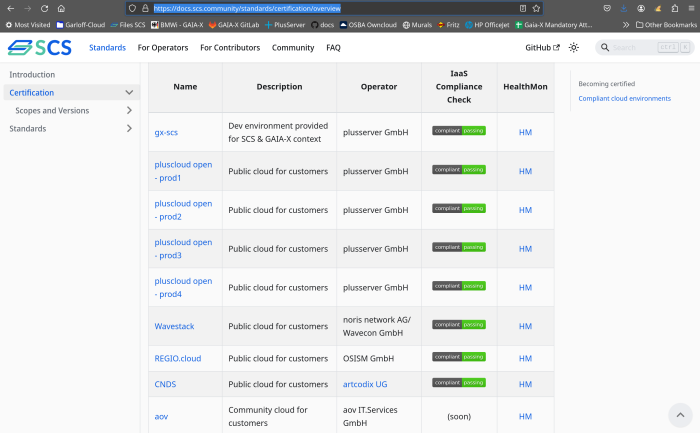Open the OSBA Owncloud bookmark
700x433 pixels.
(368, 25)
